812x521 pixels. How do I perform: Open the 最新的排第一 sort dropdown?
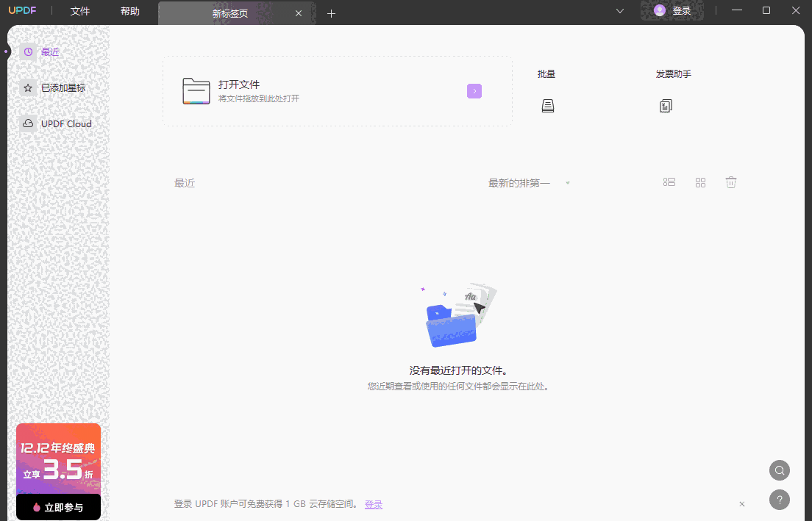tap(527, 182)
